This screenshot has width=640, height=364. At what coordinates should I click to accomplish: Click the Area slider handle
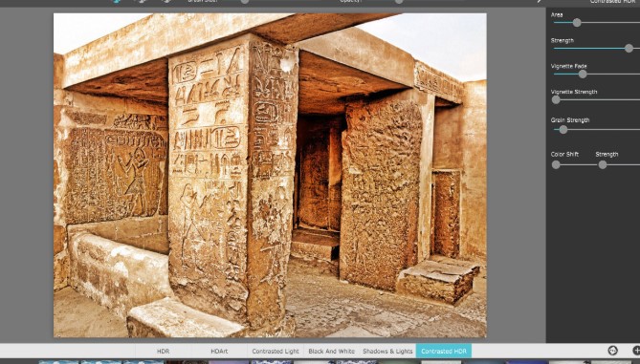click(577, 23)
